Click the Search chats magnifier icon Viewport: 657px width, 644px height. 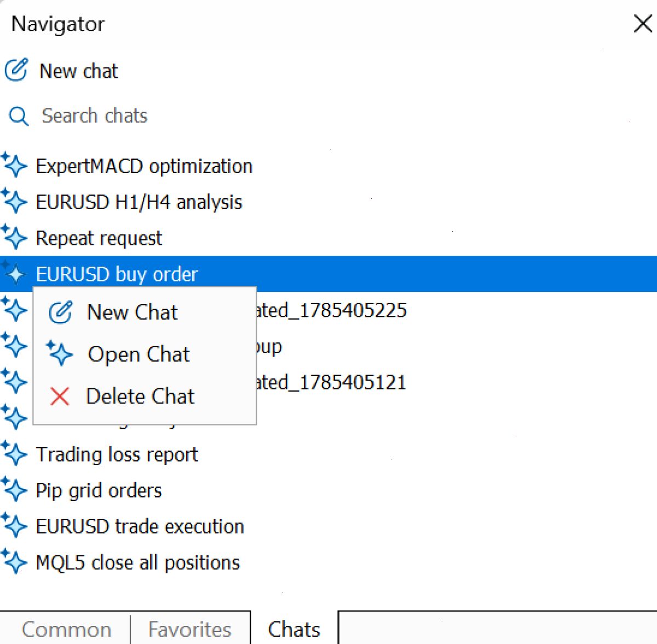pyautogui.click(x=19, y=116)
